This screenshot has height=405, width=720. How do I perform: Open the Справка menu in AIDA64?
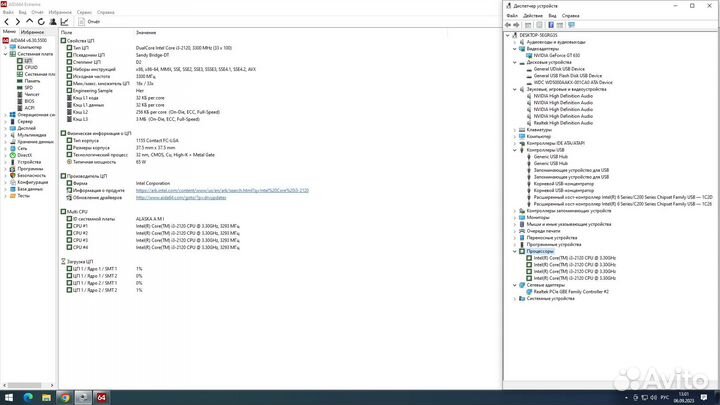pos(106,12)
